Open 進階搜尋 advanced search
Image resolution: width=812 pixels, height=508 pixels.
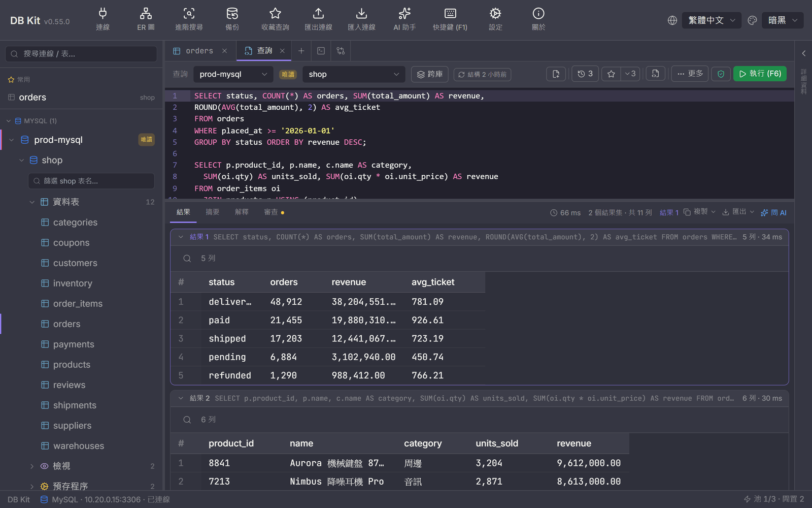tap(189, 19)
